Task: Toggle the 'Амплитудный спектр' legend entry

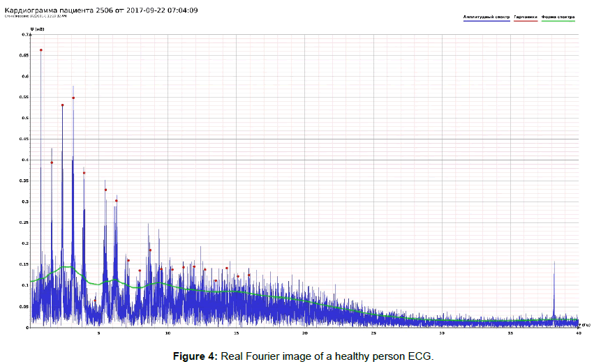Action: tap(487, 16)
